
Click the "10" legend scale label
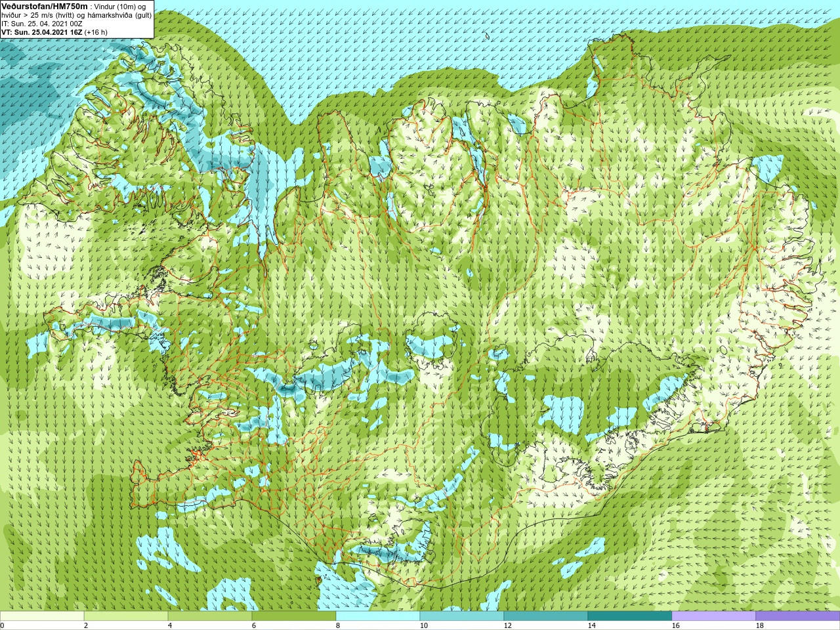423,625
